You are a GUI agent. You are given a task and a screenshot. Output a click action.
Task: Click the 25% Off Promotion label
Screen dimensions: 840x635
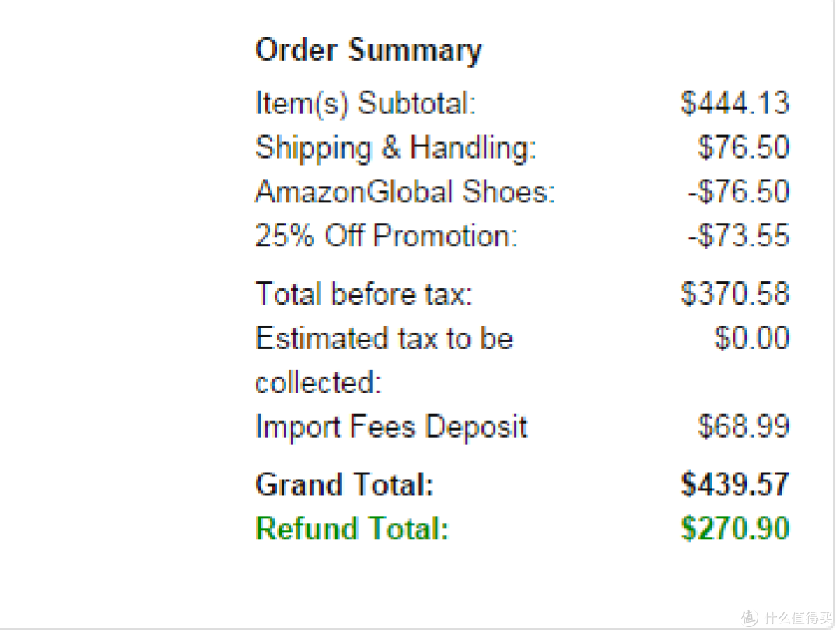point(387,236)
